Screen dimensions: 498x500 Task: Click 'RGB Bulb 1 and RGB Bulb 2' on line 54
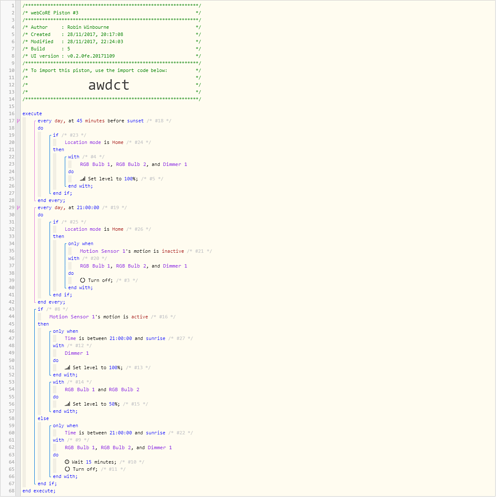point(102,390)
